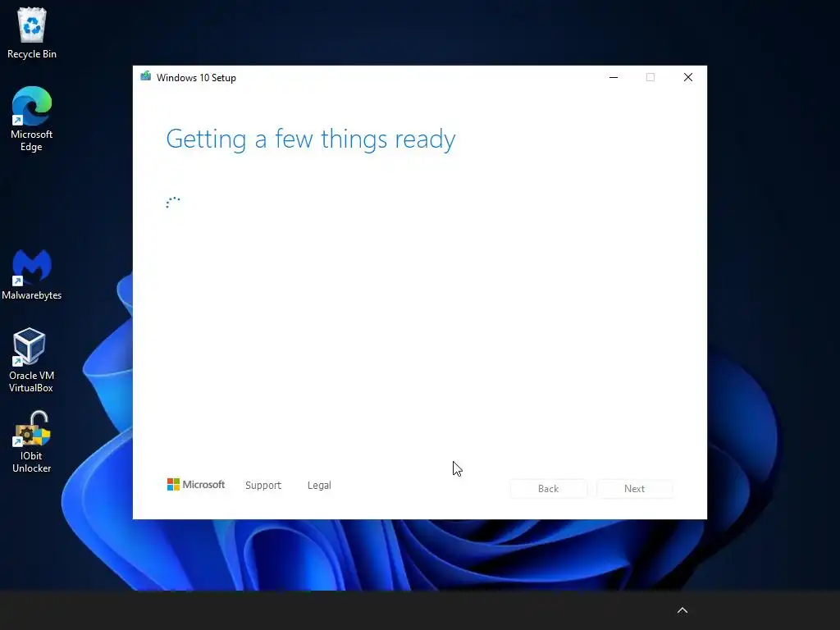The width and height of the screenshot is (840, 630).
Task: Click the Next button in Setup
Action: click(634, 489)
